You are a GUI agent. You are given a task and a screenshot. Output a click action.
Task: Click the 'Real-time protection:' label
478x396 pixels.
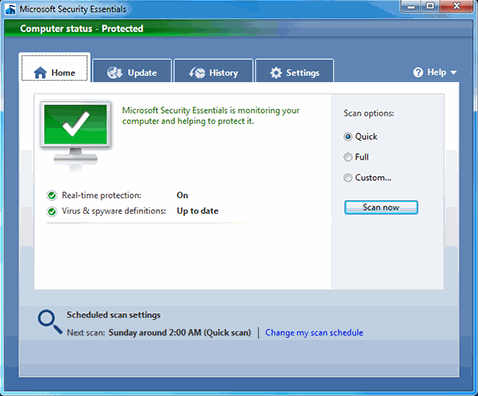[x=101, y=195]
